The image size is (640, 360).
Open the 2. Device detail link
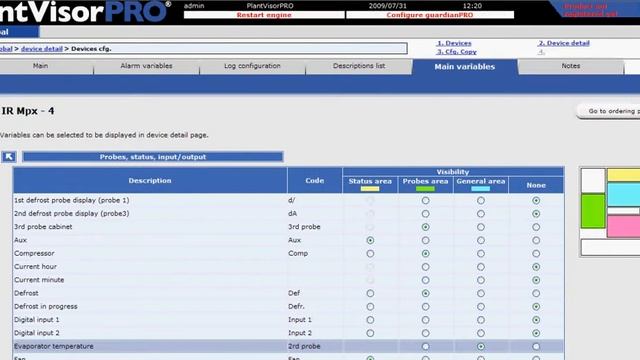(x=564, y=43)
